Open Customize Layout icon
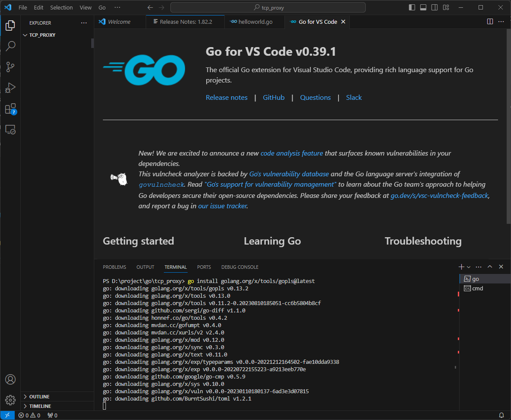The image size is (511, 420). pyautogui.click(x=446, y=7)
